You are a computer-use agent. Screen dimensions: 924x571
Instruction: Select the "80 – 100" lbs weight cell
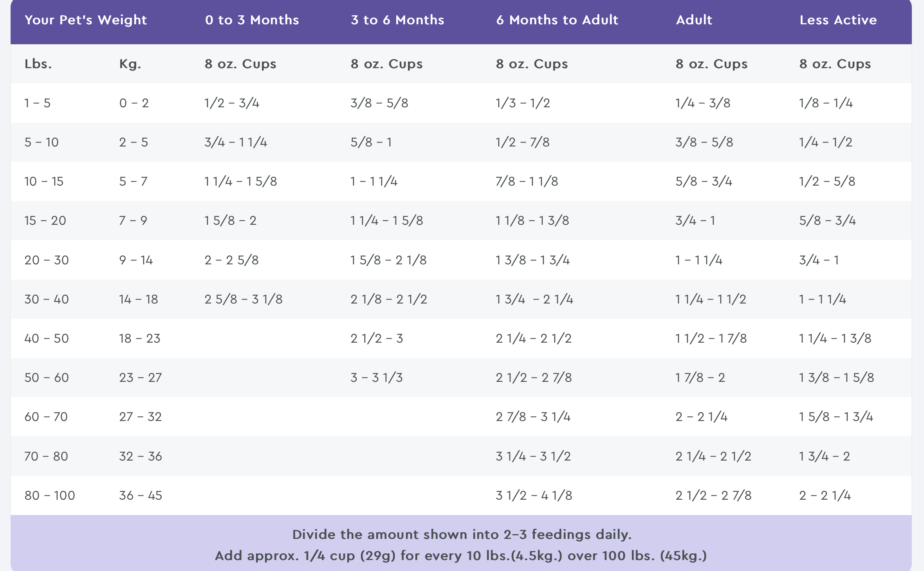[50, 495]
